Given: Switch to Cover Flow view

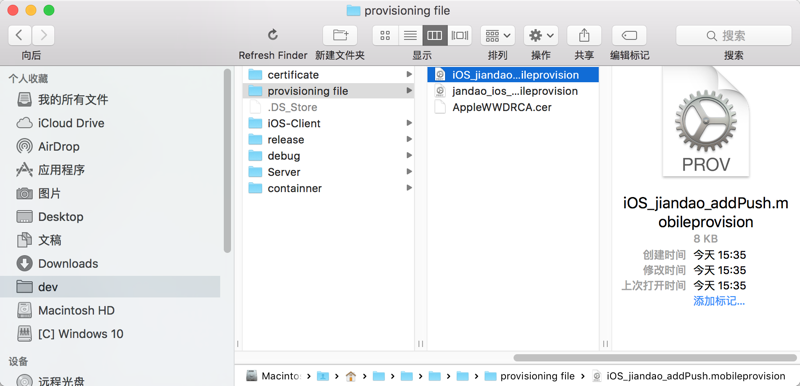Looking at the screenshot, I should (460, 35).
